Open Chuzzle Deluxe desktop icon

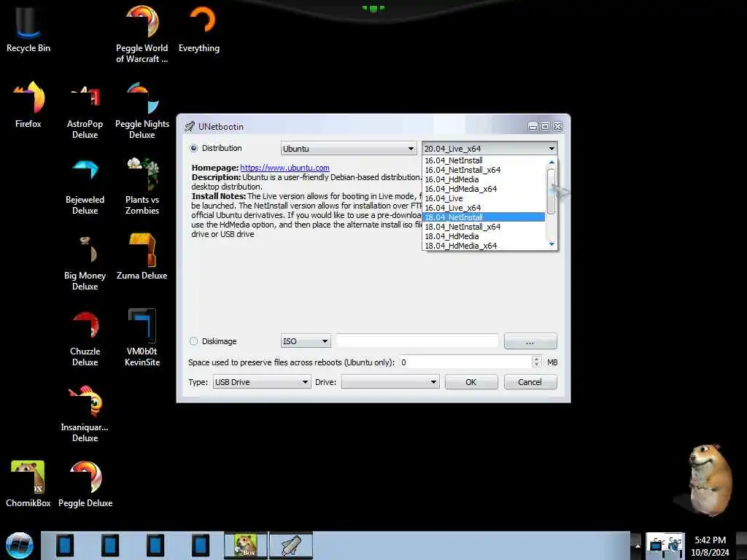pyautogui.click(x=85, y=338)
